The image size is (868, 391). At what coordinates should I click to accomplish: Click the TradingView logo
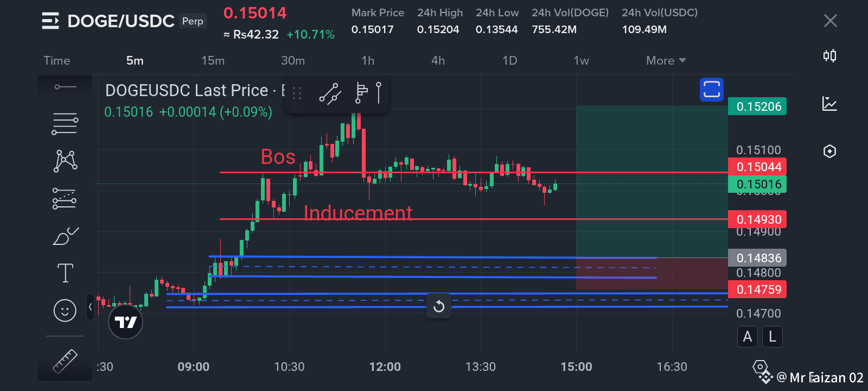coord(126,322)
